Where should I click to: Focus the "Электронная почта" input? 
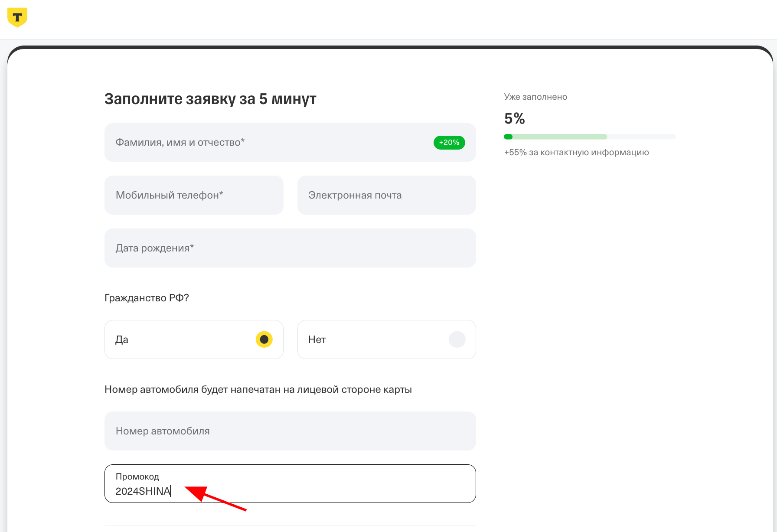click(386, 195)
